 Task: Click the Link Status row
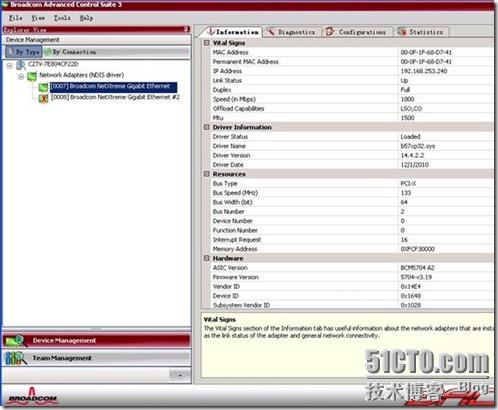click(x=353, y=80)
